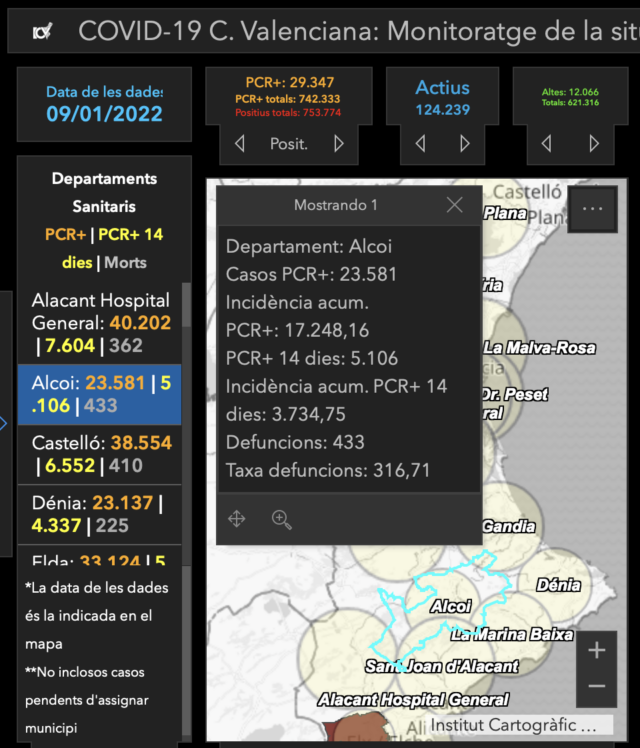
Task: Click the dashboard logo icon in header
Action: pyautogui.click(x=42, y=32)
